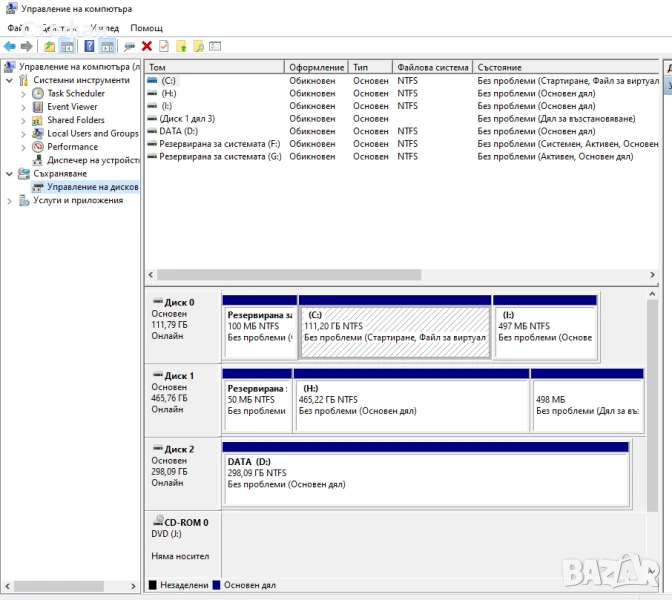Sort by the Файлова система column header
This screenshot has width=672, height=600.
[432, 67]
